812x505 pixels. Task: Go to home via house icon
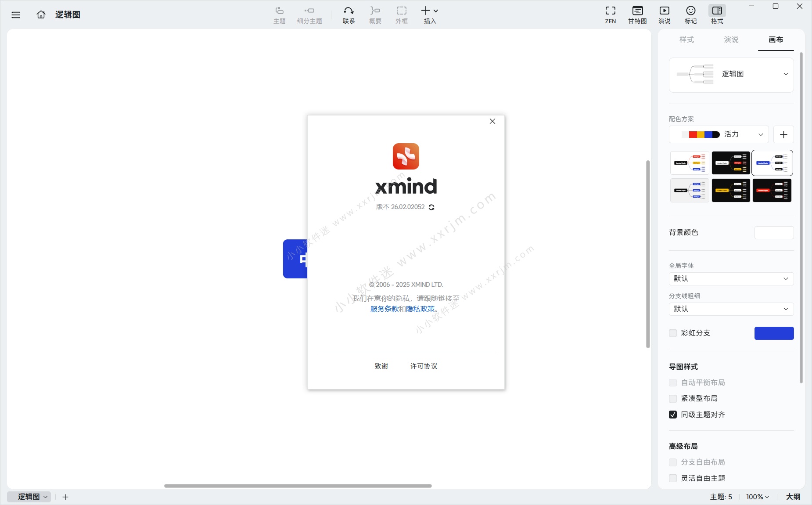tap(41, 14)
